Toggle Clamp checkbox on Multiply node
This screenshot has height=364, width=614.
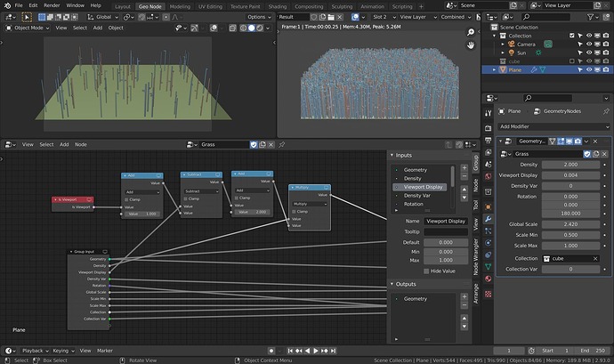(x=294, y=212)
